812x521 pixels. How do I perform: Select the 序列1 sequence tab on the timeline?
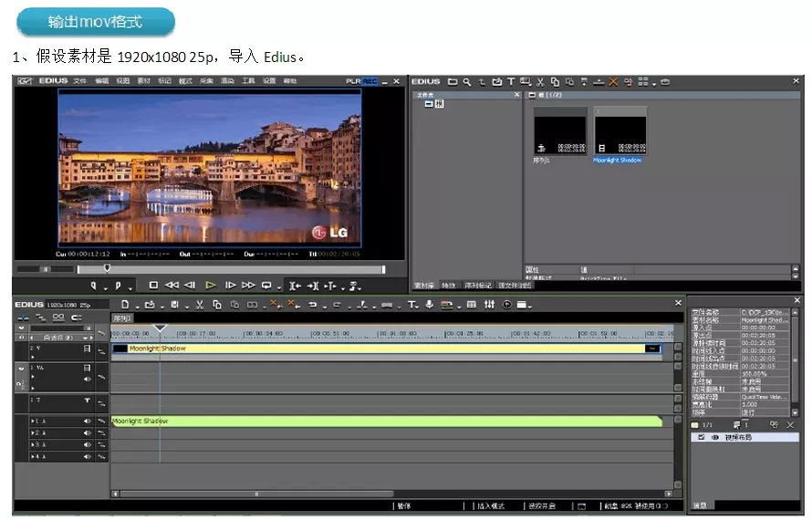[123, 318]
